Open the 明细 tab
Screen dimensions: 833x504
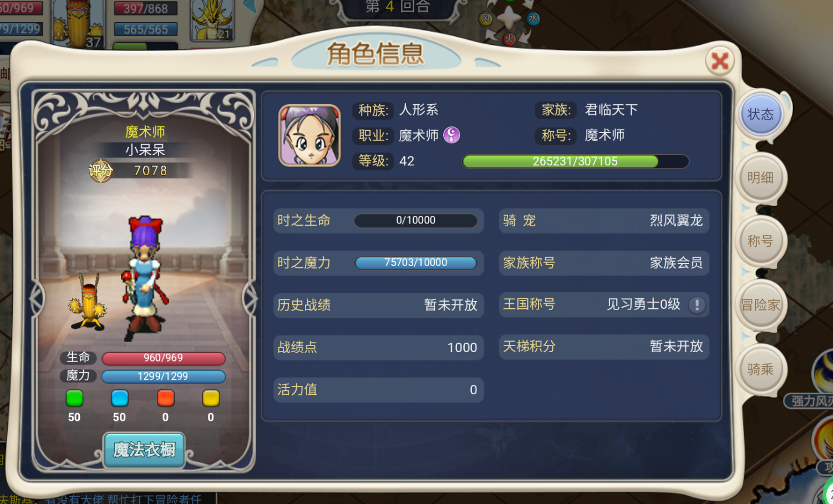[x=760, y=178]
